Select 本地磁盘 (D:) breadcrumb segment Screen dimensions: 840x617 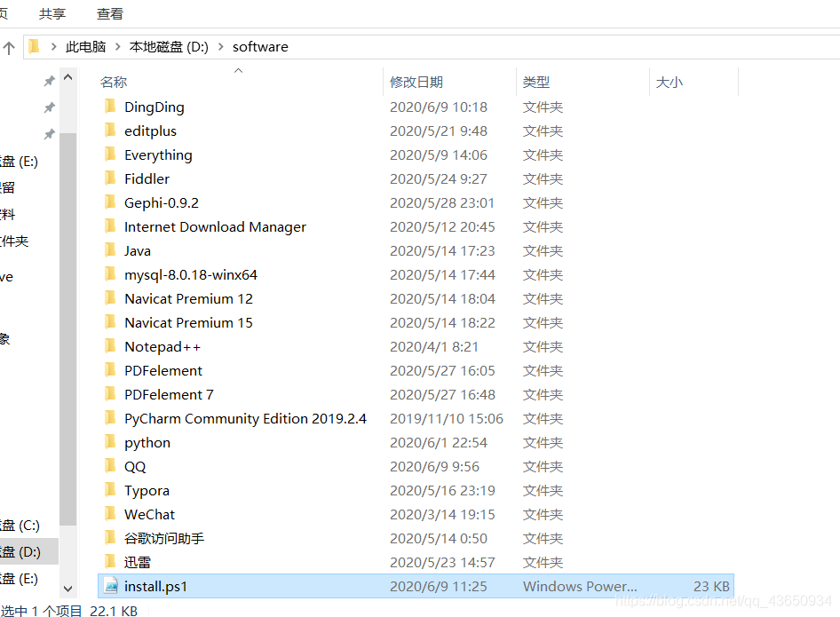tap(169, 47)
